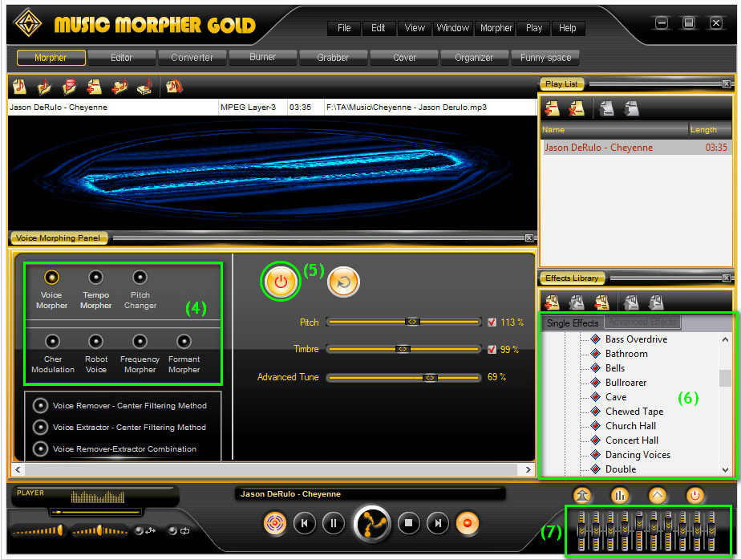
Task: Pause the current playback
Action: click(333, 523)
